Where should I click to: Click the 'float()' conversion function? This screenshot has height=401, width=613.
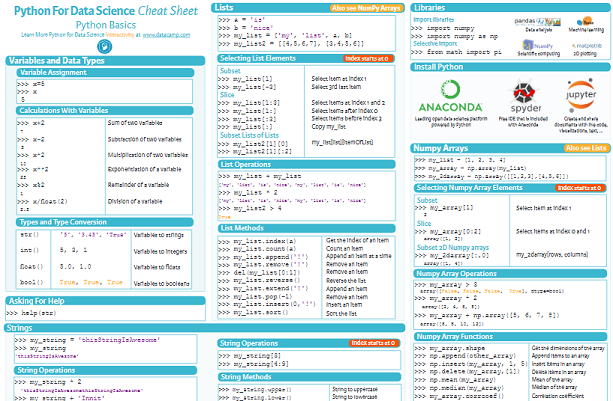[x=31, y=267]
